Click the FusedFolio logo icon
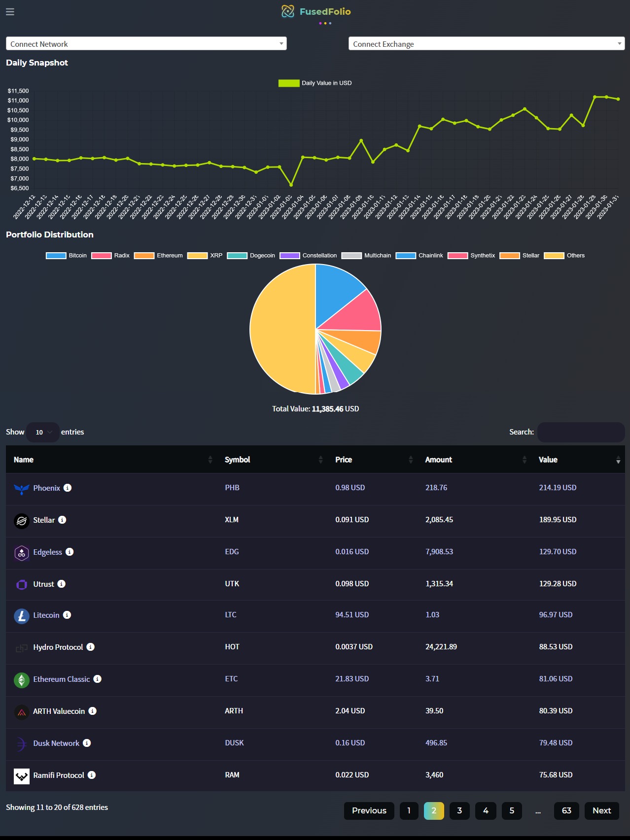This screenshot has height=840, width=630. coord(288,11)
